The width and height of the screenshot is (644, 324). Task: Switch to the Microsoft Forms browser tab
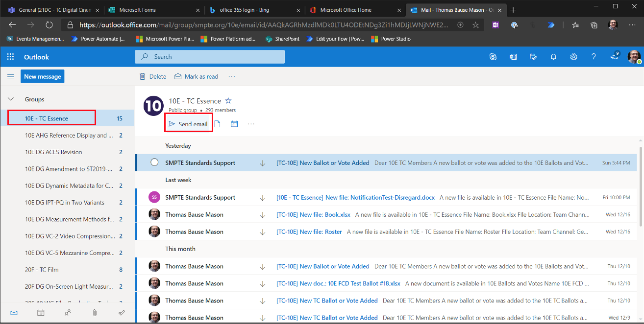147,9
